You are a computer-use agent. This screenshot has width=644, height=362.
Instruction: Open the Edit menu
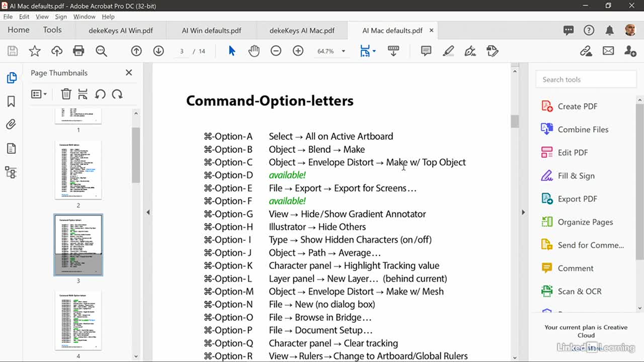tap(24, 17)
